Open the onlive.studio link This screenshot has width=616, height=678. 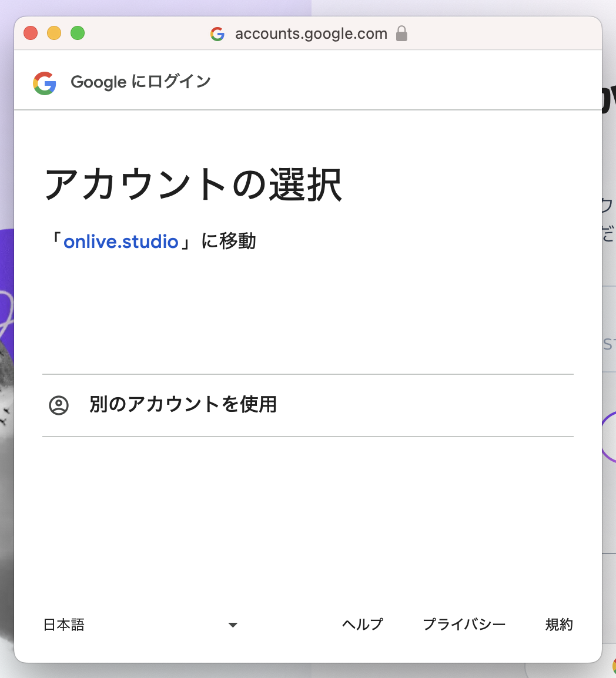[x=121, y=241]
